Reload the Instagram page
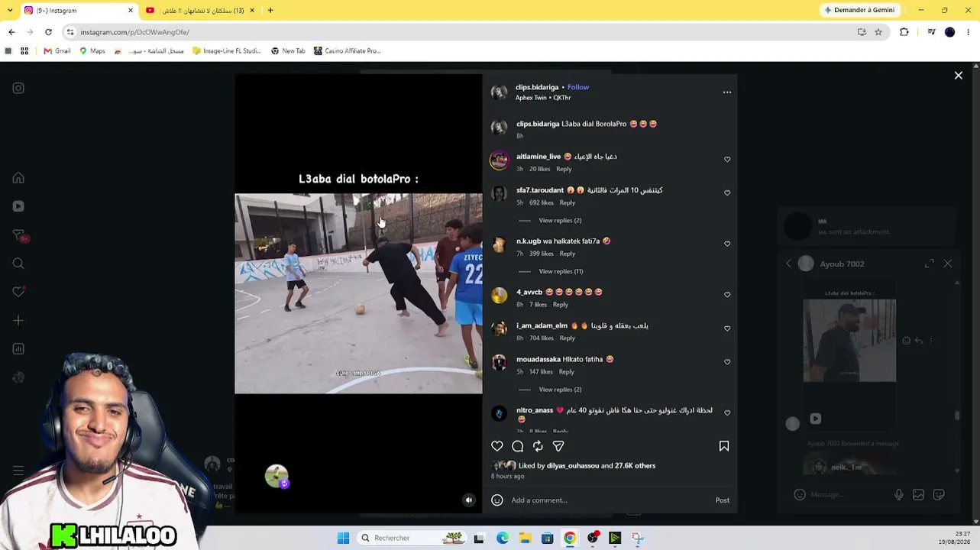This screenshot has height=550, width=980. pyautogui.click(x=48, y=32)
